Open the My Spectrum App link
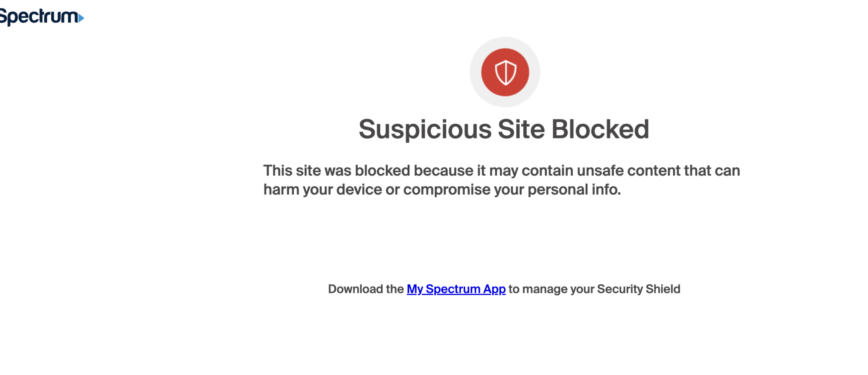Image resolution: width=868 pixels, height=375 pixels. click(x=456, y=289)
